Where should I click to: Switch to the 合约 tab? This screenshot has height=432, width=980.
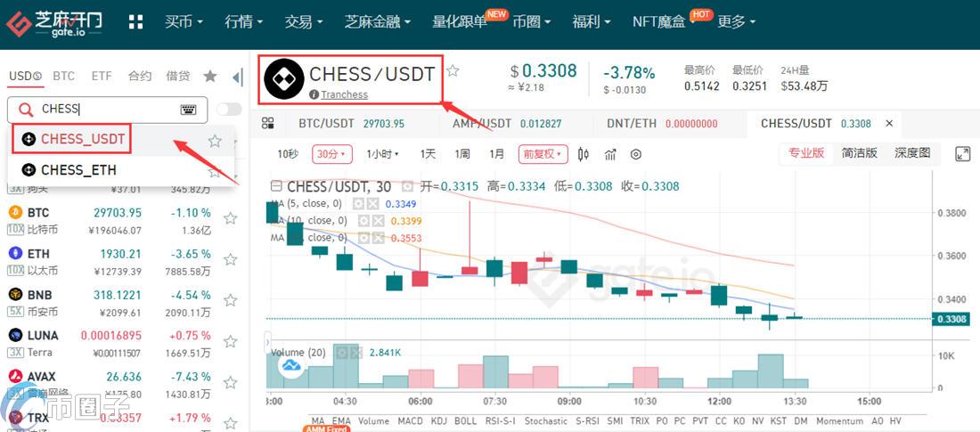[x=140, y=77]
